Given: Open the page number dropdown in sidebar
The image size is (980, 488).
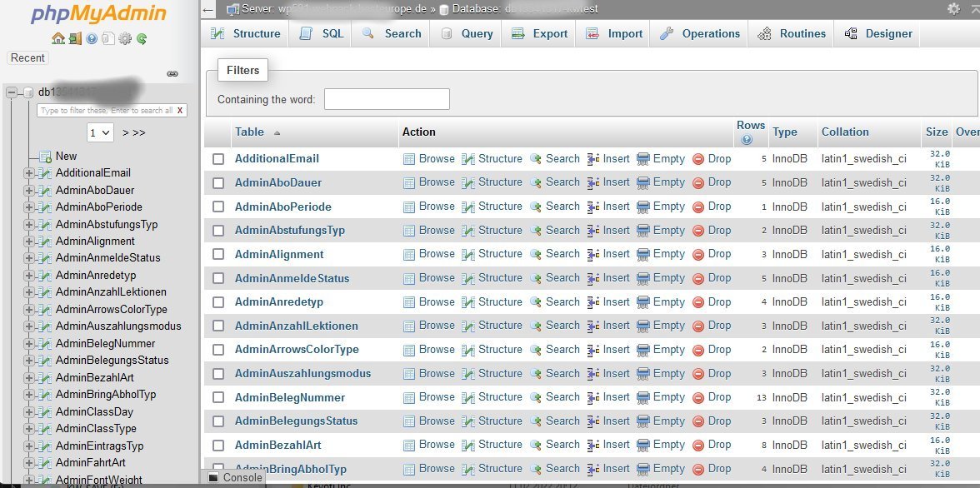Looking at the screenshot, I should coord(100,132).
